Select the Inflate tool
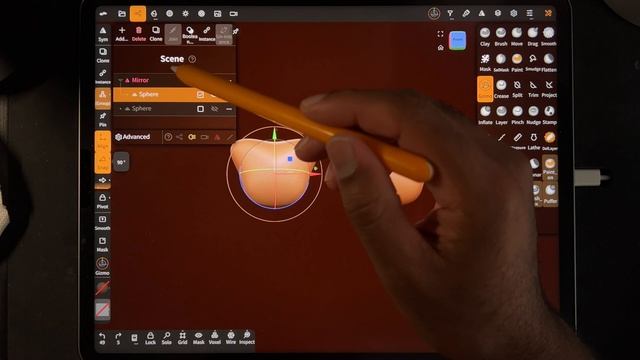The width and height of the screenshot is (640, 360). [485, 115]
